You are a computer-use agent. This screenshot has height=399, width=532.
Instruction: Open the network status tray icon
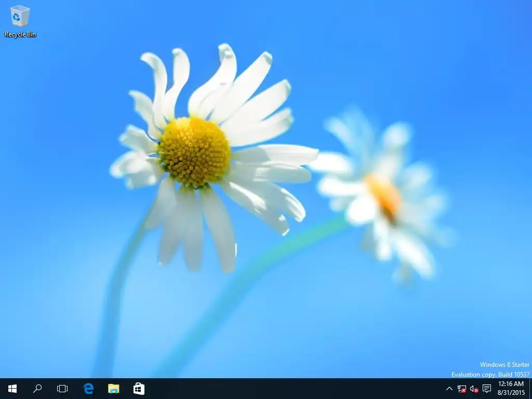click(462, 389)
